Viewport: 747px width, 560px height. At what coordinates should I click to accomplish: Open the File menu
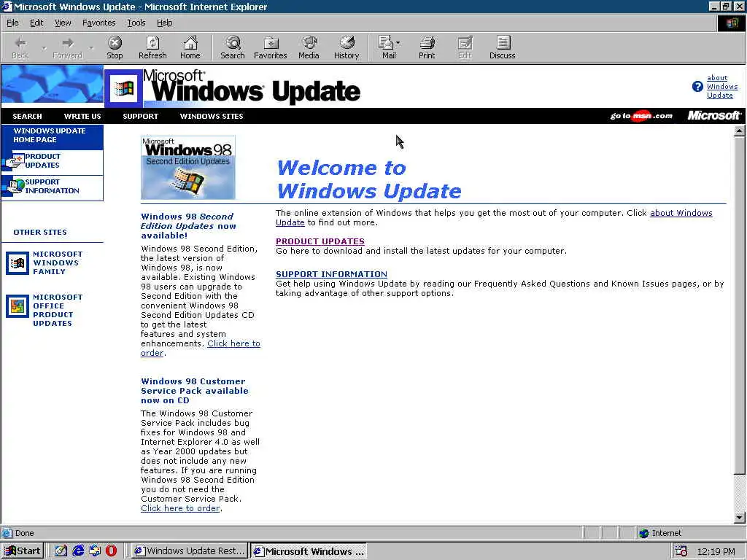(x=12, y=23)
